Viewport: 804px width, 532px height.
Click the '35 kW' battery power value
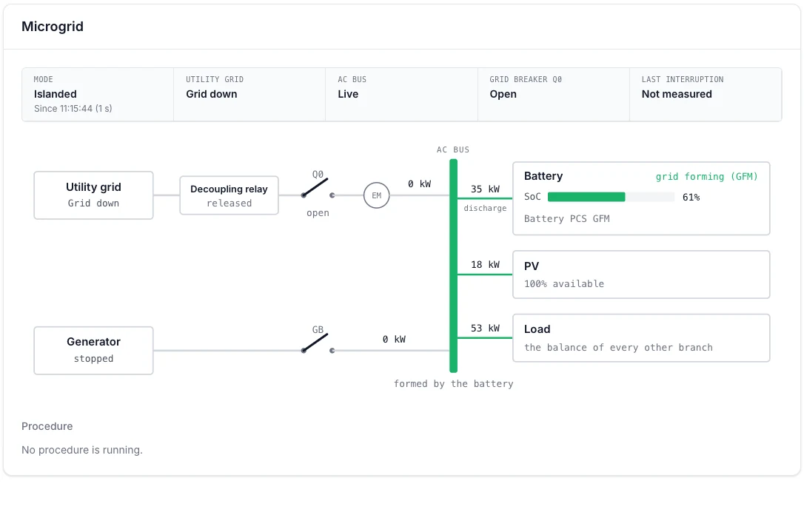pyautogui.click(x=485, y=189)
